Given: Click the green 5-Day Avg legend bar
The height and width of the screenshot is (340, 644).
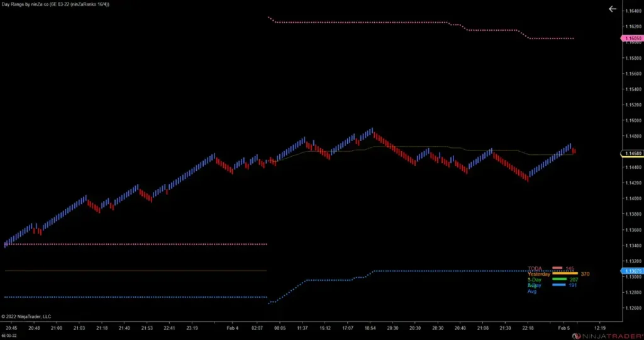Looking at the screenshot, I should tap(559, 280).
